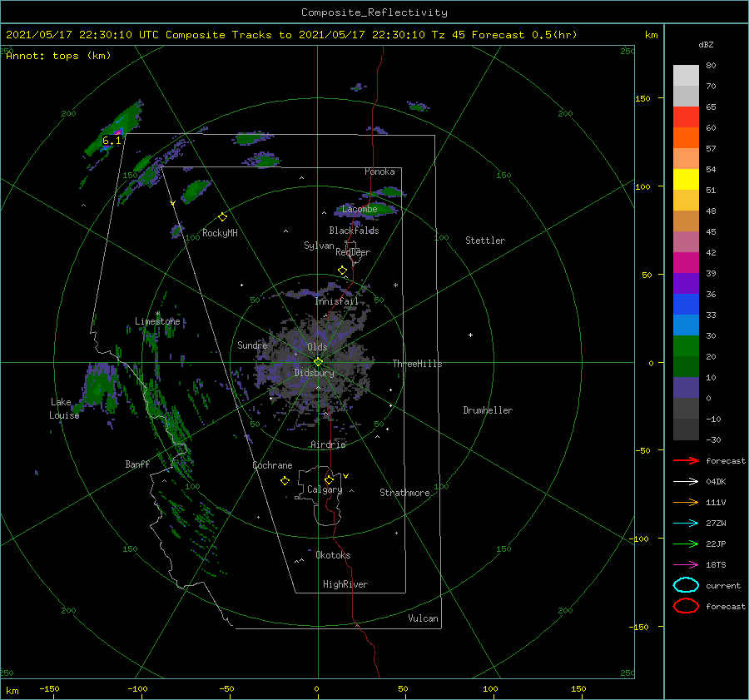Click the Olds label
Image resolution: width=749 pixels, height=700 pixels.
[x=317, y=347]
